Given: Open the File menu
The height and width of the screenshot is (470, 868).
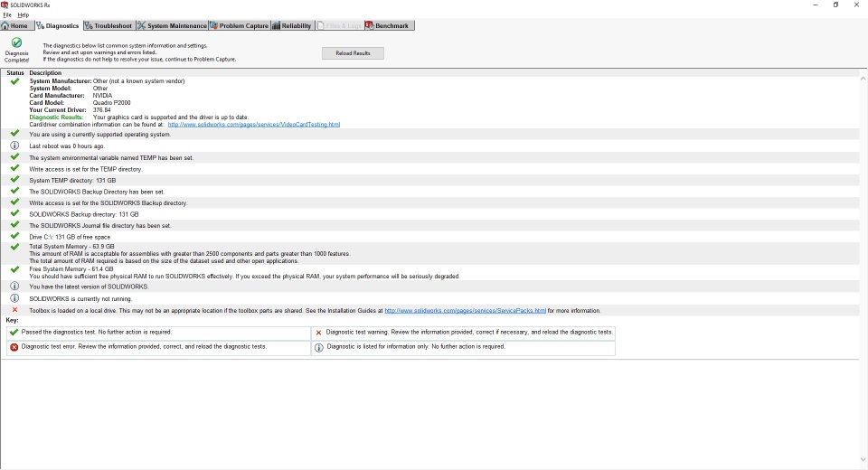Looking at the screenshot, I should click(7, 15).
